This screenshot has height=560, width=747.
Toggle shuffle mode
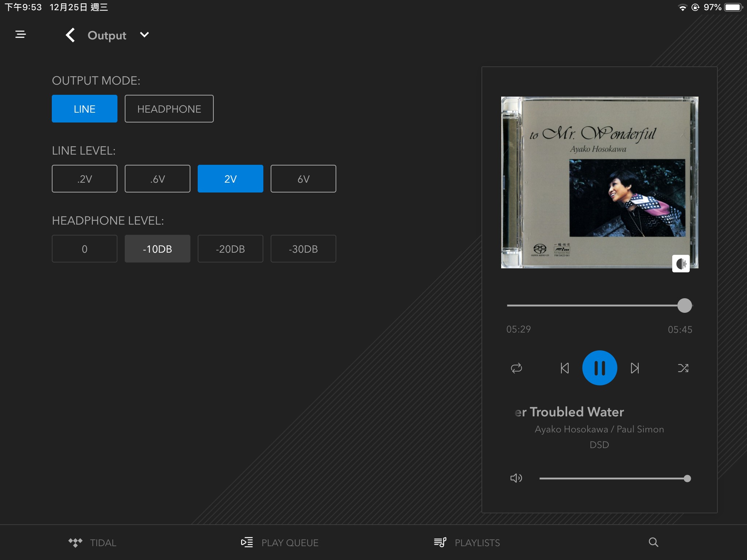tap(683, 368)
